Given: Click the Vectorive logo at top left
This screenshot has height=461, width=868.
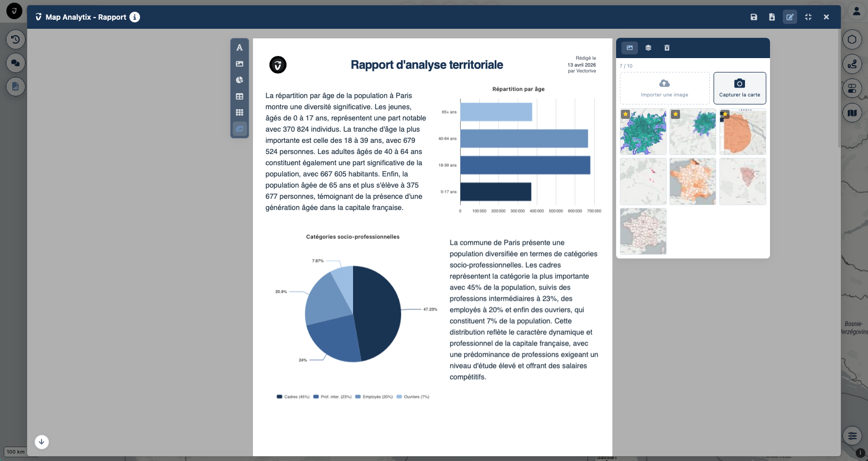Looking at the screenshot, I should [x=14, y=11].
